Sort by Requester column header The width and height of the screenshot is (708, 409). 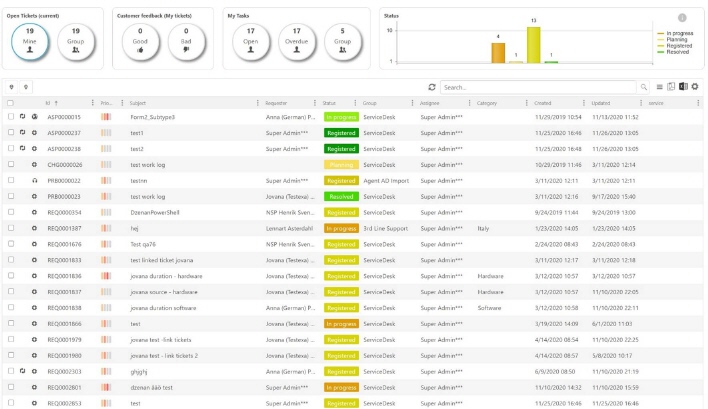(x=276, y=103)
